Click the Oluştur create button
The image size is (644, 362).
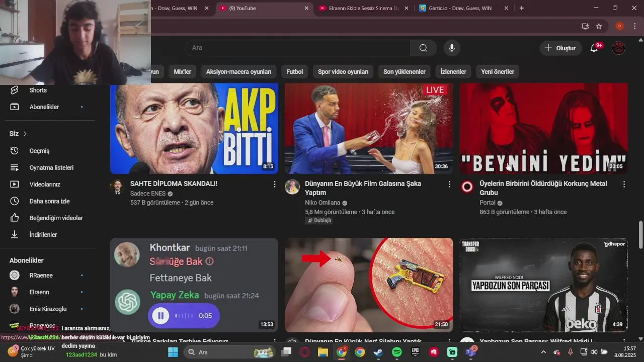[561, 48]
